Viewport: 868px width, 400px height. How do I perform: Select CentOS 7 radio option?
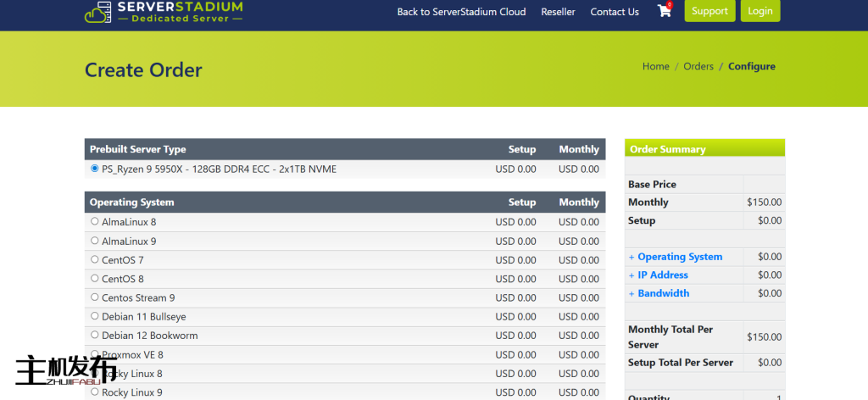click(x=94, y=259)
